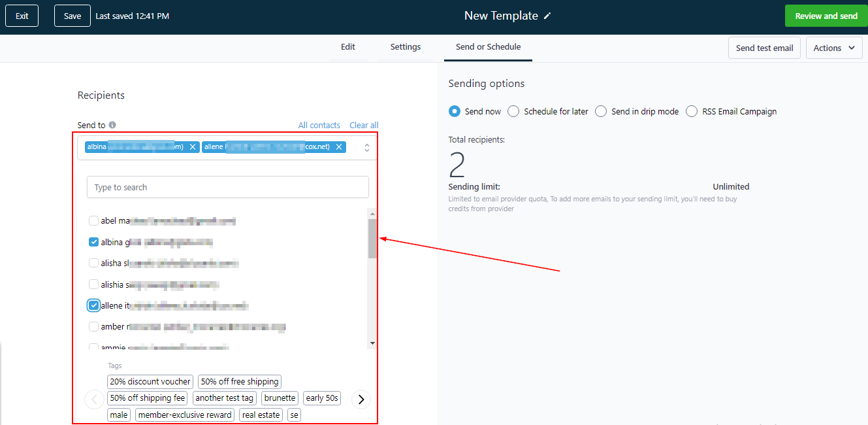Click previous arrow in Tags carousel
Viewport: 868px width, 425px height.
pos(94,399)
